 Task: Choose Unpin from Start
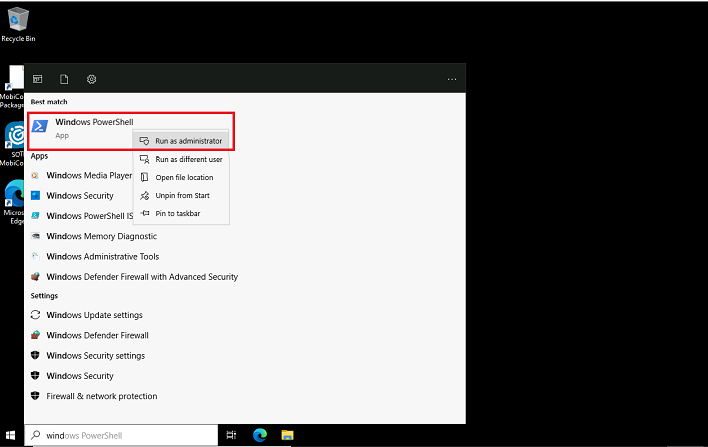click(x=182, y=195)
